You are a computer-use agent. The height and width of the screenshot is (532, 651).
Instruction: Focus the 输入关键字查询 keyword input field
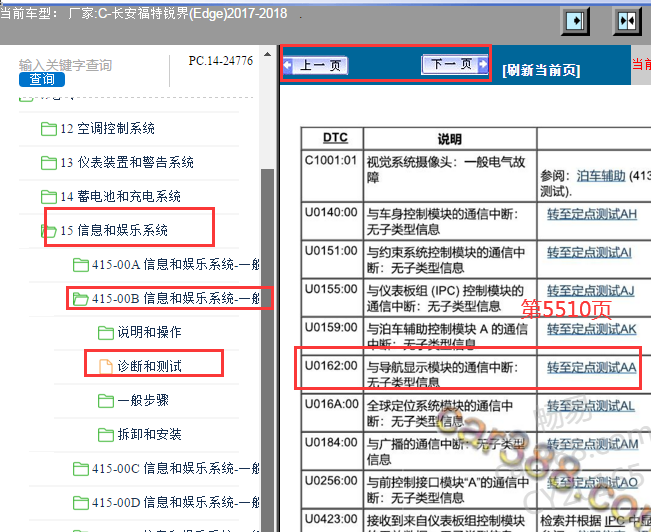point(66,65)
